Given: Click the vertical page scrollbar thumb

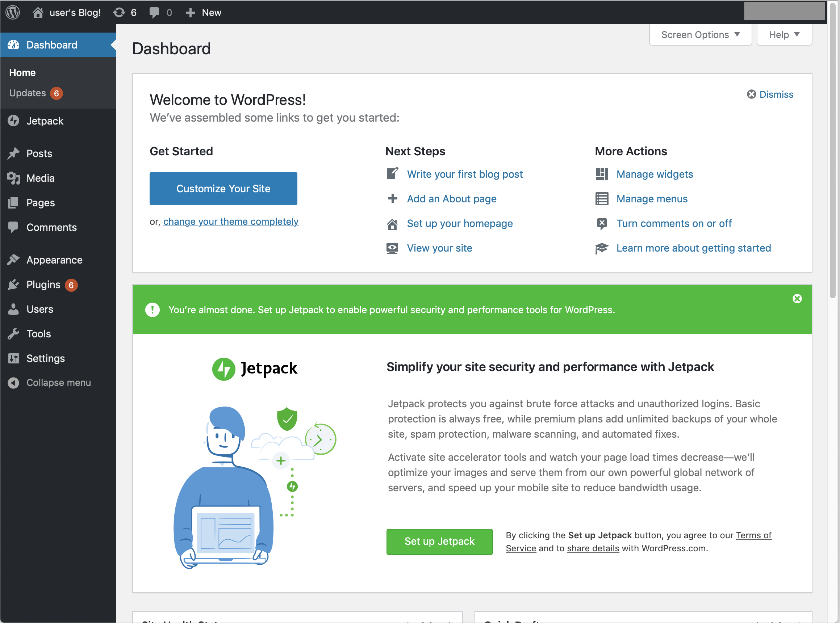Looking at the screenshot, I should tap(833, 151).
